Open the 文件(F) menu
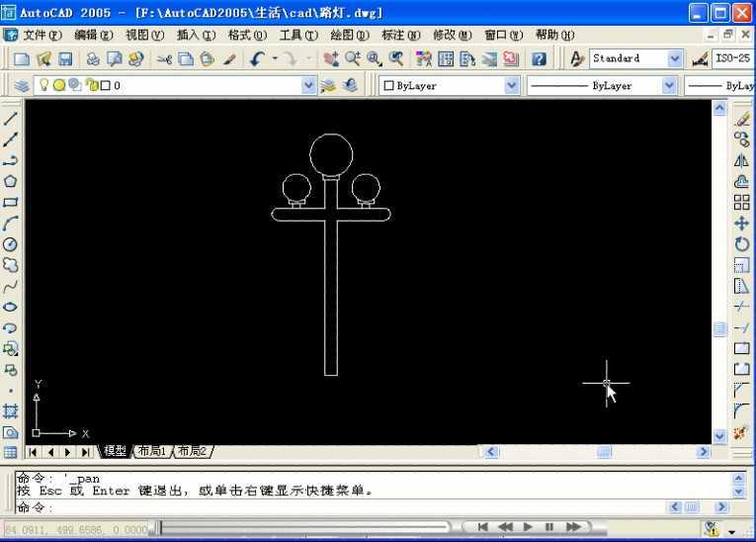Image resolution: width=756 pixels, height=542 pixels. pyautogui.click(x=42, y=36)
